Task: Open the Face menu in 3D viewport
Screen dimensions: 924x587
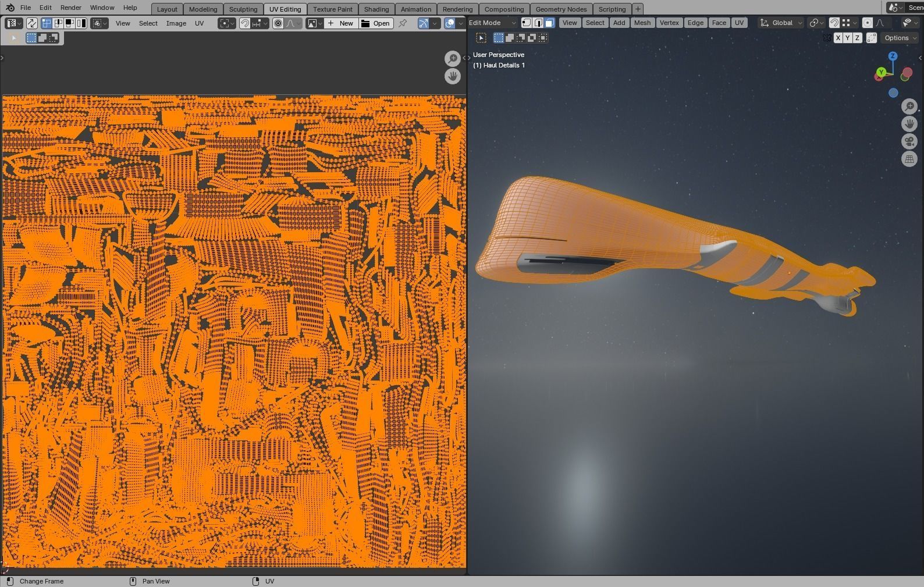Action: [x=719, y=23]
